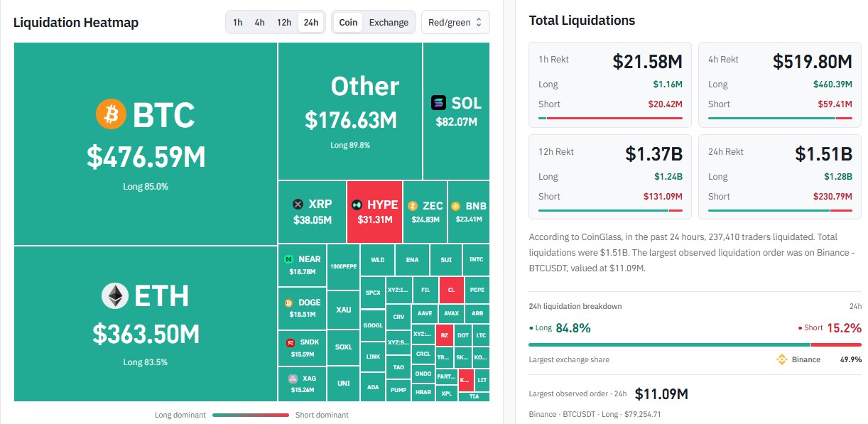Select the LINK heatmap tile

click(x=373, y=357)
